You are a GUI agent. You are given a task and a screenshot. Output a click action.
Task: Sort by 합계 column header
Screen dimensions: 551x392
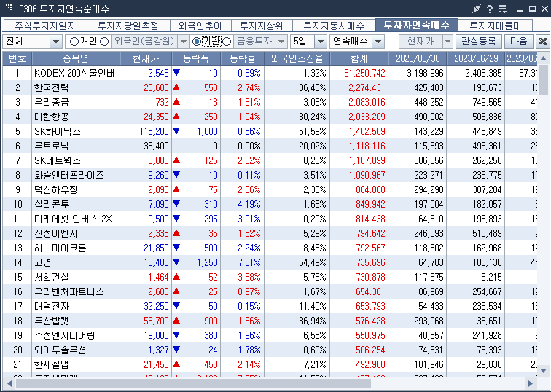[x=359, y=58]
